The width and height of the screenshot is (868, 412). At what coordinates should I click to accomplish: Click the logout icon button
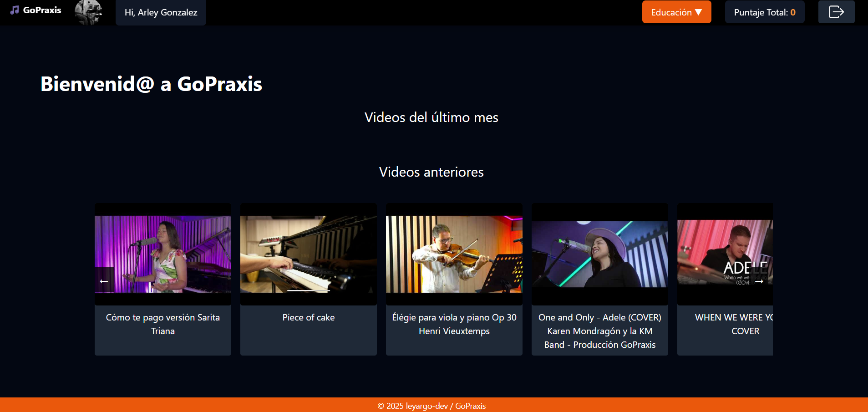pos(836,12)
